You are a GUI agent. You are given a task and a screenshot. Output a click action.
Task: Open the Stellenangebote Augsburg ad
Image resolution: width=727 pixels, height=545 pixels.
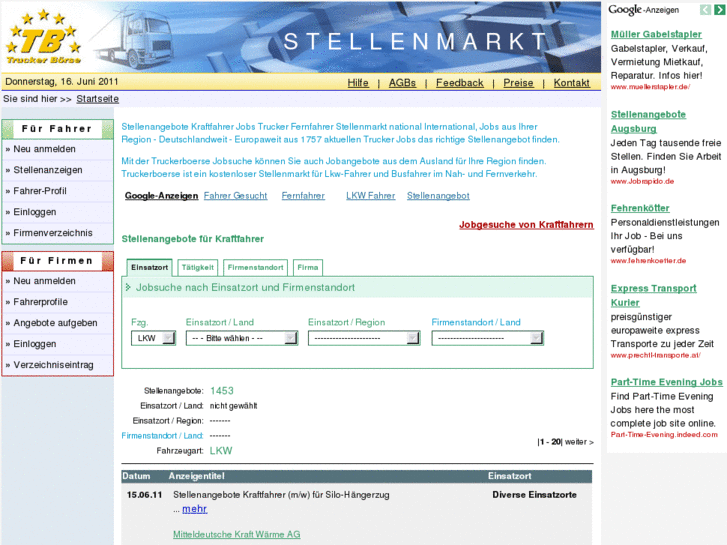648,122
